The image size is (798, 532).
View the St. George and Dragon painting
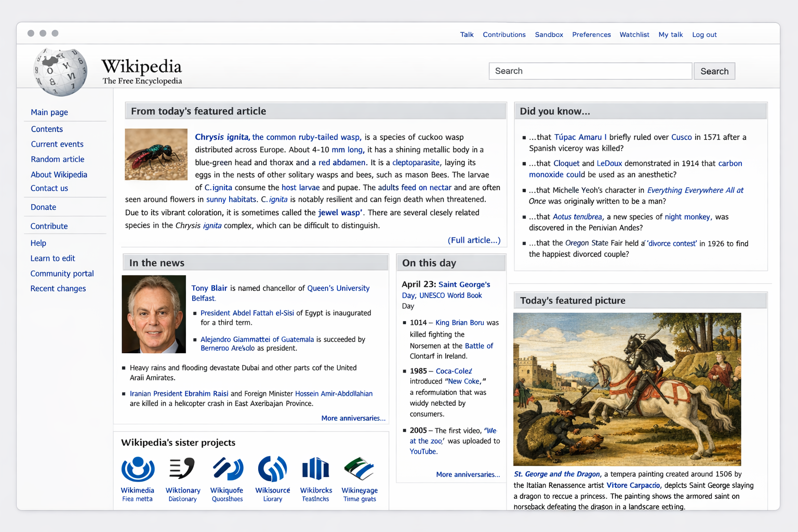627,389
